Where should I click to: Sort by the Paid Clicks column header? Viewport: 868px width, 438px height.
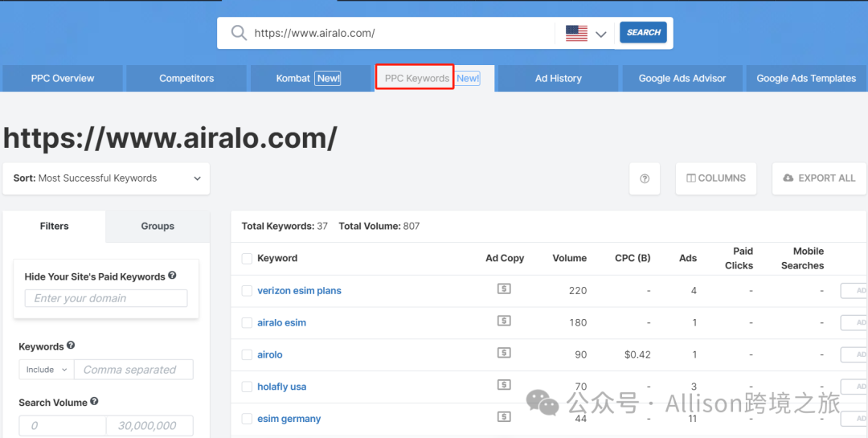coord(739,259)
